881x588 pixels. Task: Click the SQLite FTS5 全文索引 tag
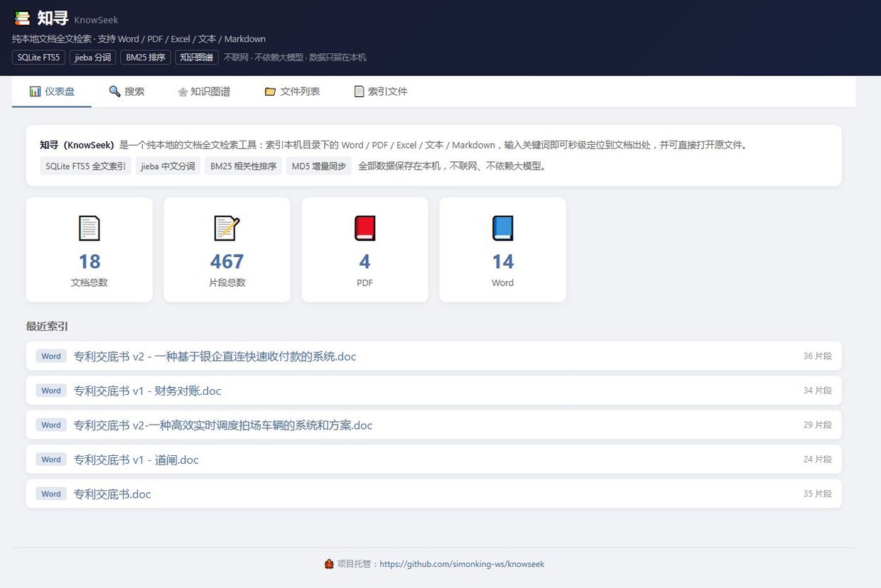pyautogui.click(x=85, y=166)
